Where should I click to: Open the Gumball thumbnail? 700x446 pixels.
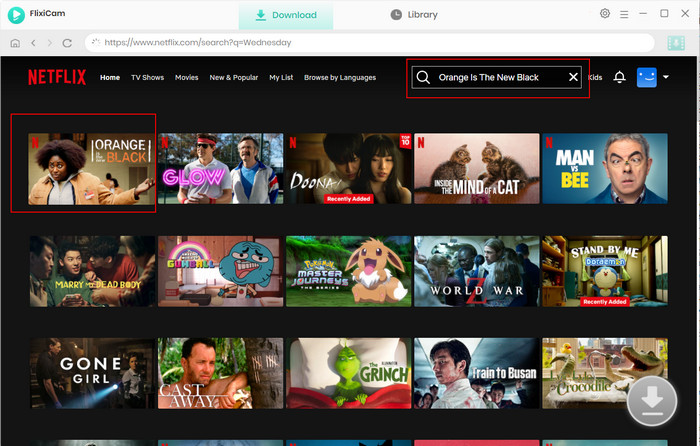(221, 271)
